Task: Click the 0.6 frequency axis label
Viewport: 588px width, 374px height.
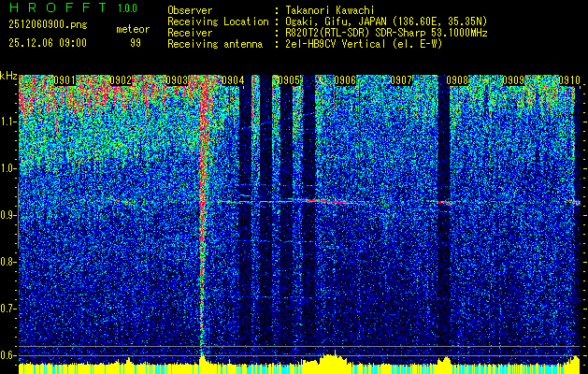Action: pos(7,355)
